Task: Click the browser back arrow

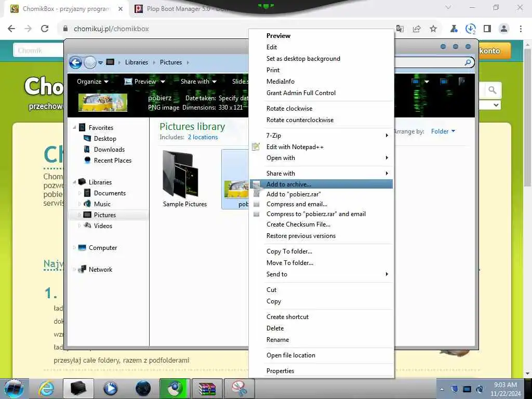Action: click(x=11, y=29)
